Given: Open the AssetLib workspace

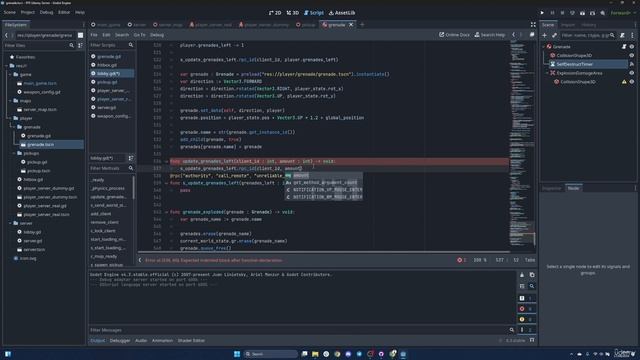Looking at the screenshot, I should point(342,13).
